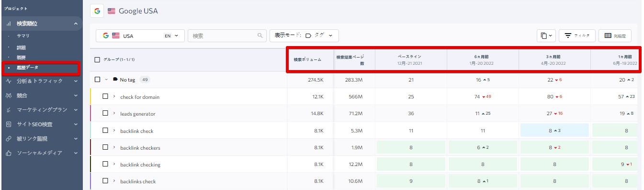Tick the select-all checkbox beside グループ
644x190 pixels.
[x=98, y=59]
